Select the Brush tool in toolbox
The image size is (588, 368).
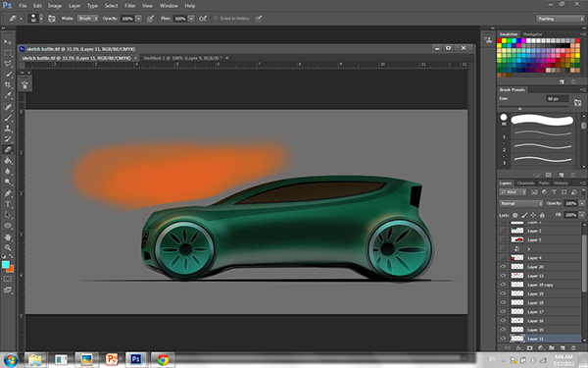[8, 118]
